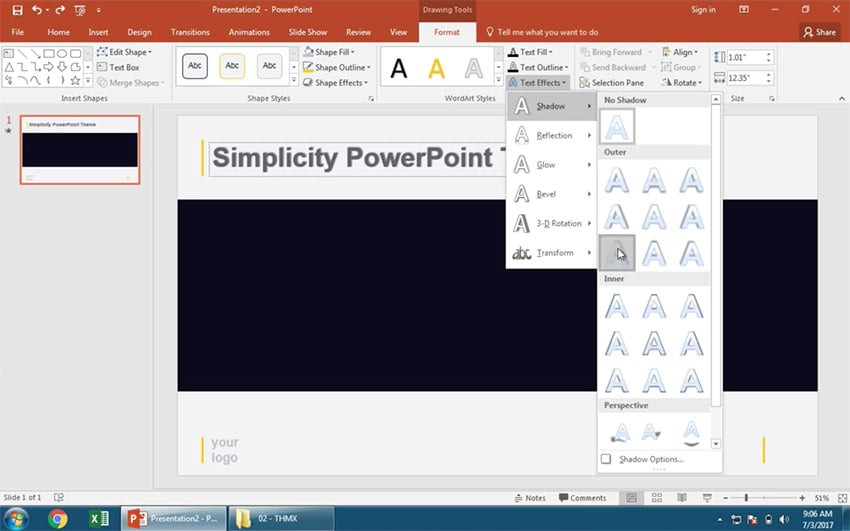Open Shadow Options at menu bottom
Viewport: 850px width, 531px height.
point(650,459)
